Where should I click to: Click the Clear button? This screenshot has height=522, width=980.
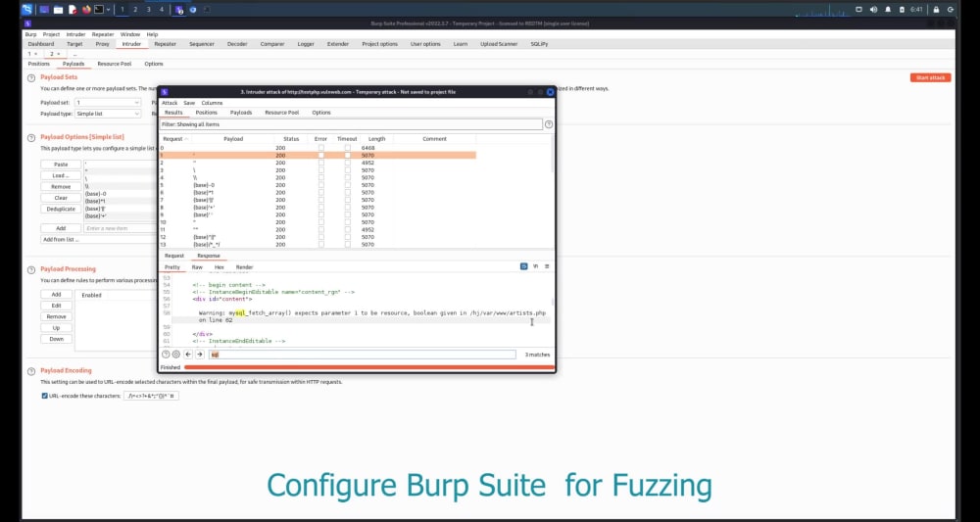[x=61, y=198]
